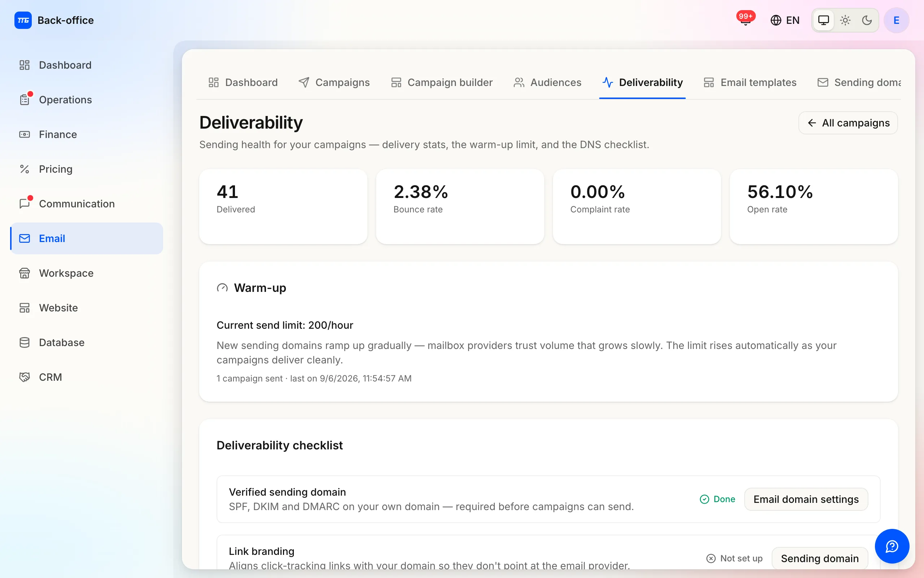The height and width of the screenshot is (578, 924).
Task: Click the 0.00% Complaint rate card
Action: 637,207
